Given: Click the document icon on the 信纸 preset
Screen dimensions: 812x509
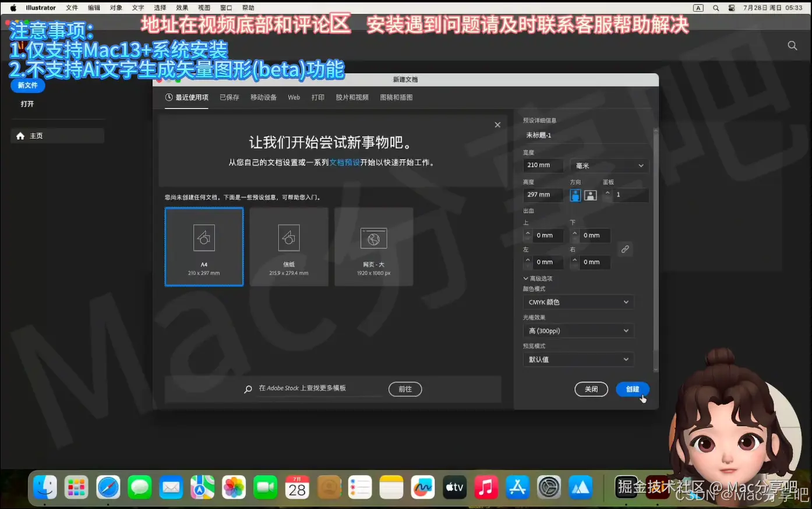Looking at the screenshot, I should 288,237.
